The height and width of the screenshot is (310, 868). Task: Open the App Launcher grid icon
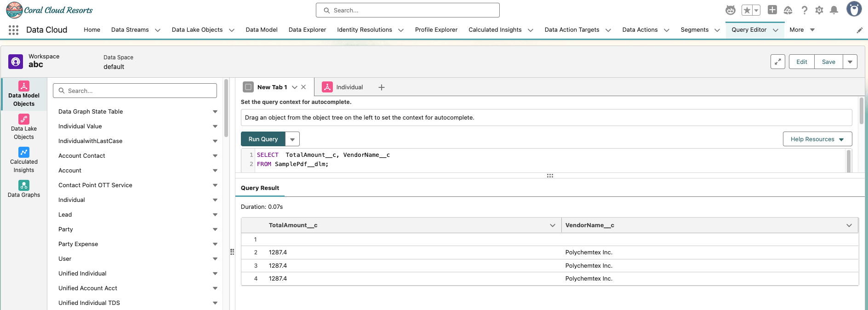click(13, 30)
